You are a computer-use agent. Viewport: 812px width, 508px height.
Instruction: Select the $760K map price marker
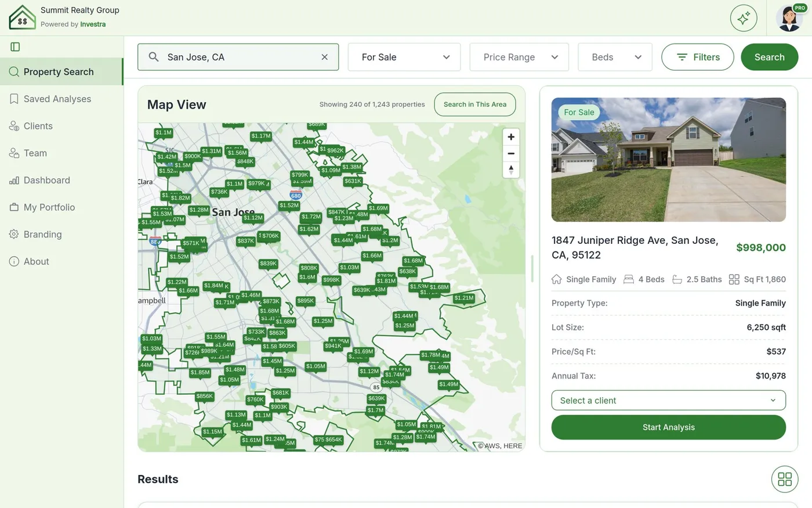click(x=255, y=399)
